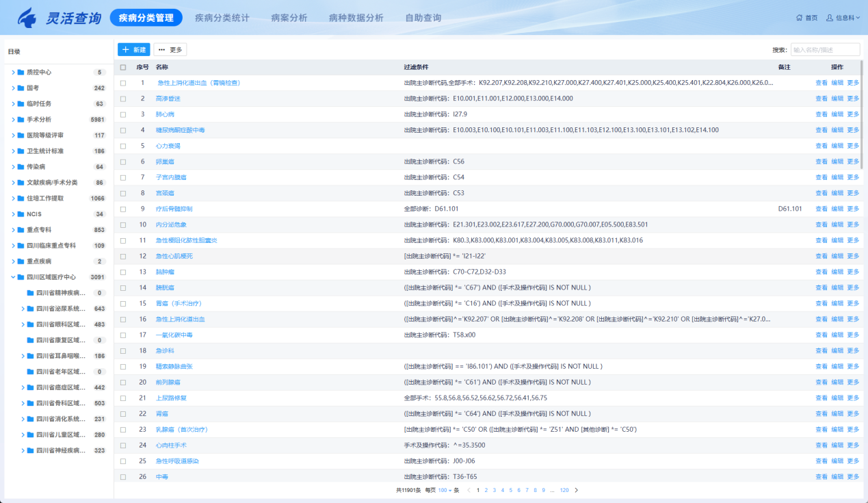This screenshot has height=503, width=868.
Task: Check the checkbox for row 肺心病
Action: coord(123,114)
